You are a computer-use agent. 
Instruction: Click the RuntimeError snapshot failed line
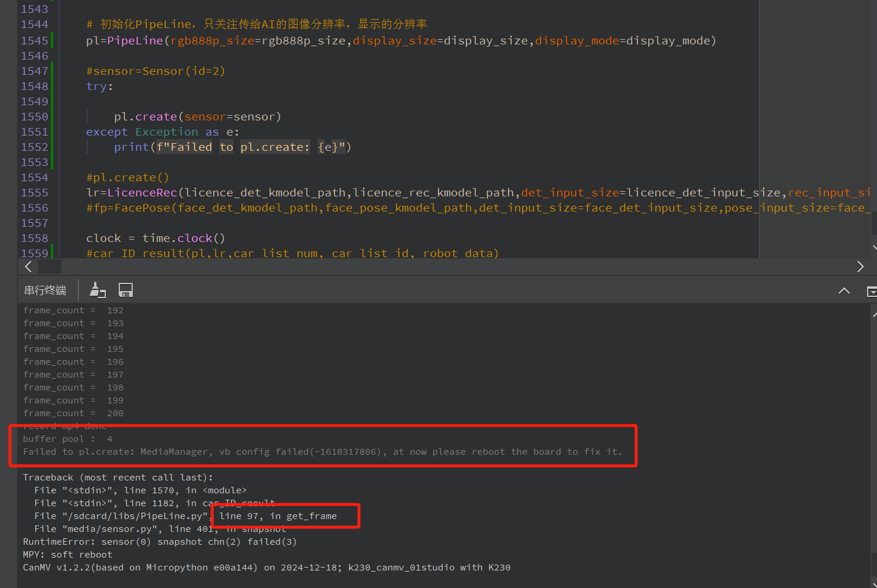click(160, 542)
